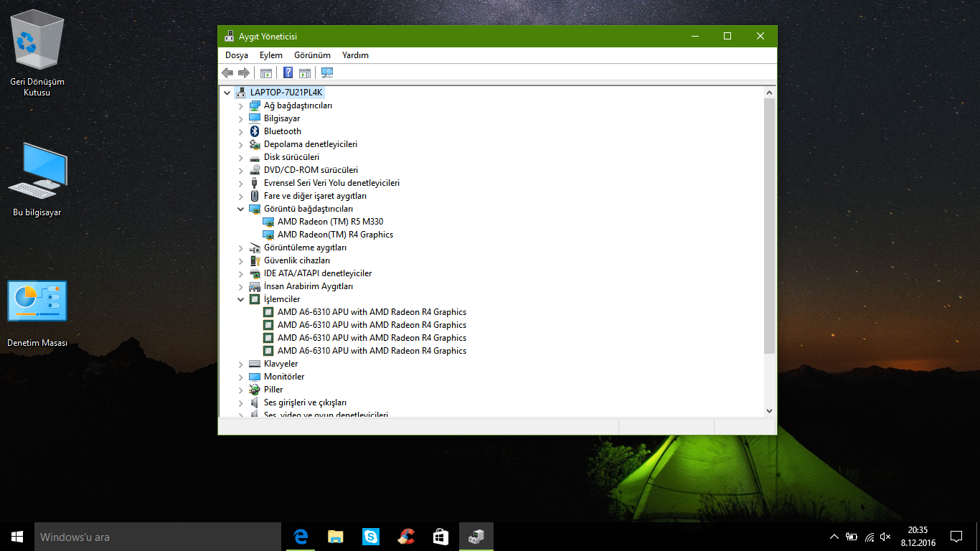This screenshot has width=980, height=551.
Task: Collapse the İşlemciler category
Action: coord(241,299)
